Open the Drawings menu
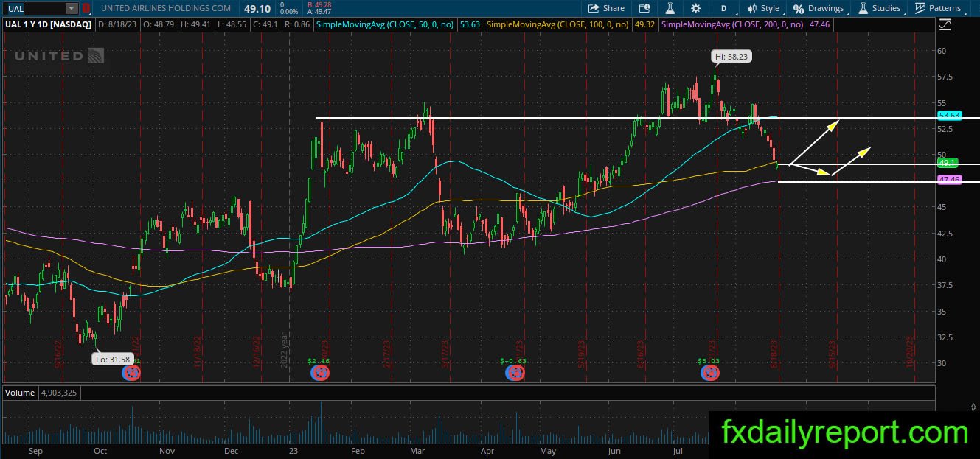980x459 pixels. 819,8
